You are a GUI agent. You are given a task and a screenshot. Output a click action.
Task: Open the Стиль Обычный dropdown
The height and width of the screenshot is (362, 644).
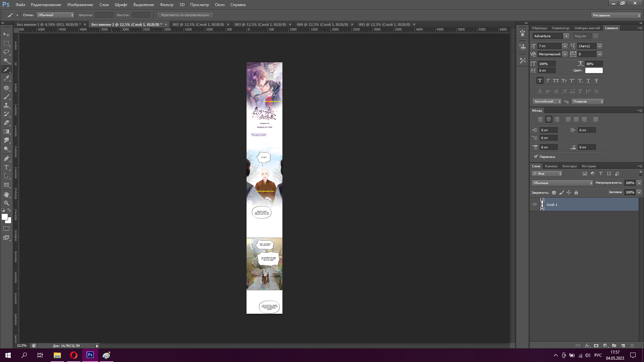pos(55,15)
